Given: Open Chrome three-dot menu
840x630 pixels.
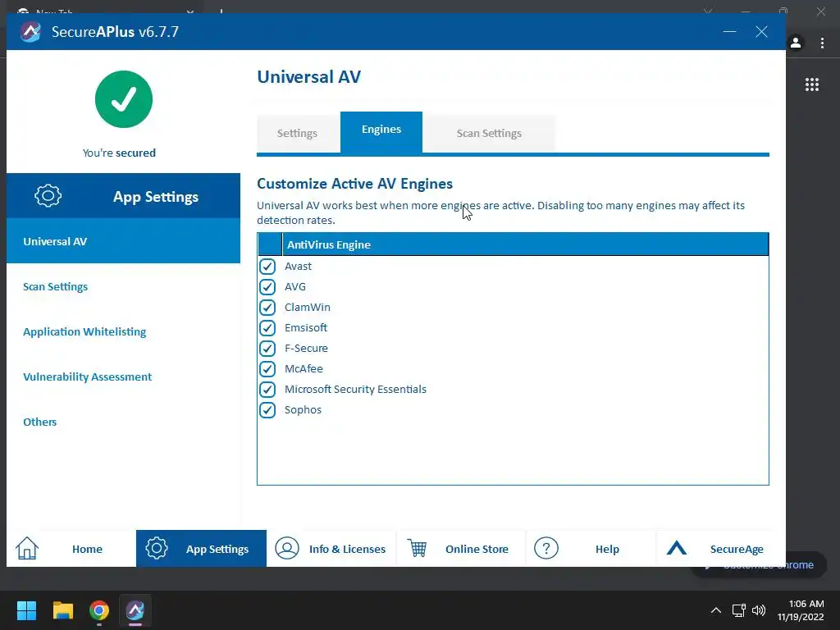Looking at the screenshot, I should [822, 43].
